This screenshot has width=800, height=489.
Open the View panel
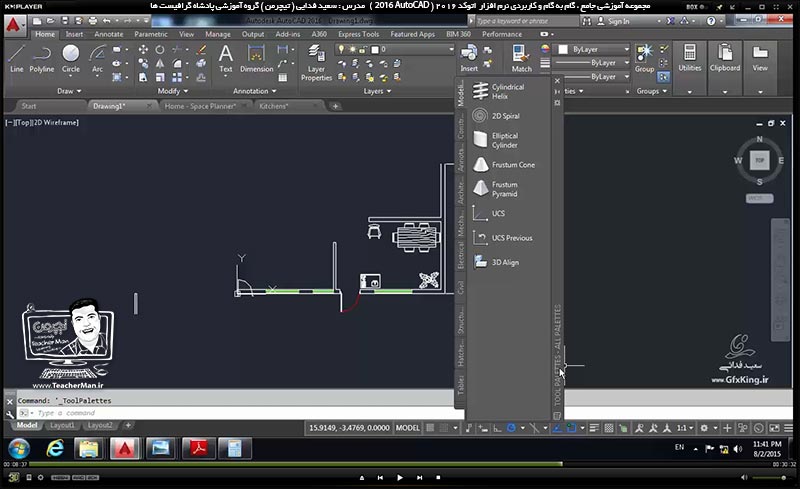760,57
